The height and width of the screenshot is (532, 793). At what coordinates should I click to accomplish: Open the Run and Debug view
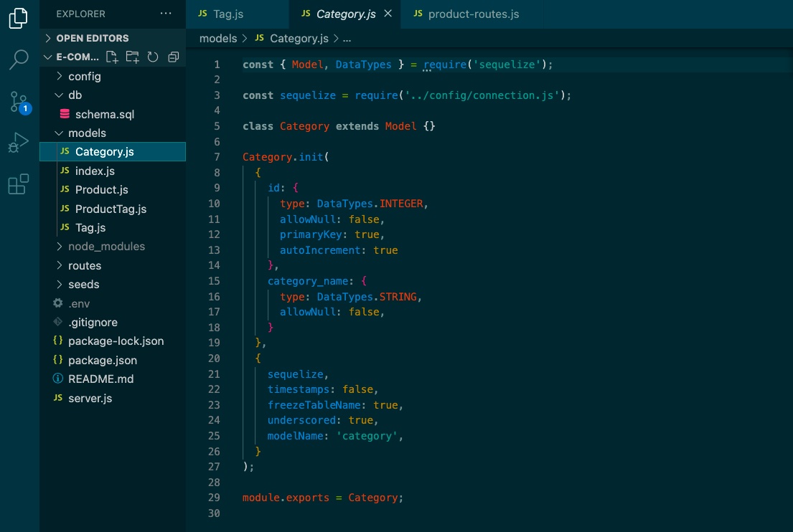(19, 143)
